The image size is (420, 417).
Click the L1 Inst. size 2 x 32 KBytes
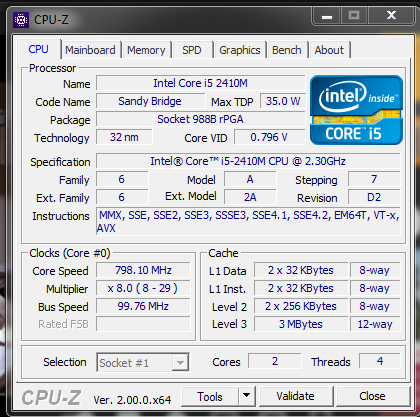point(301,288)
